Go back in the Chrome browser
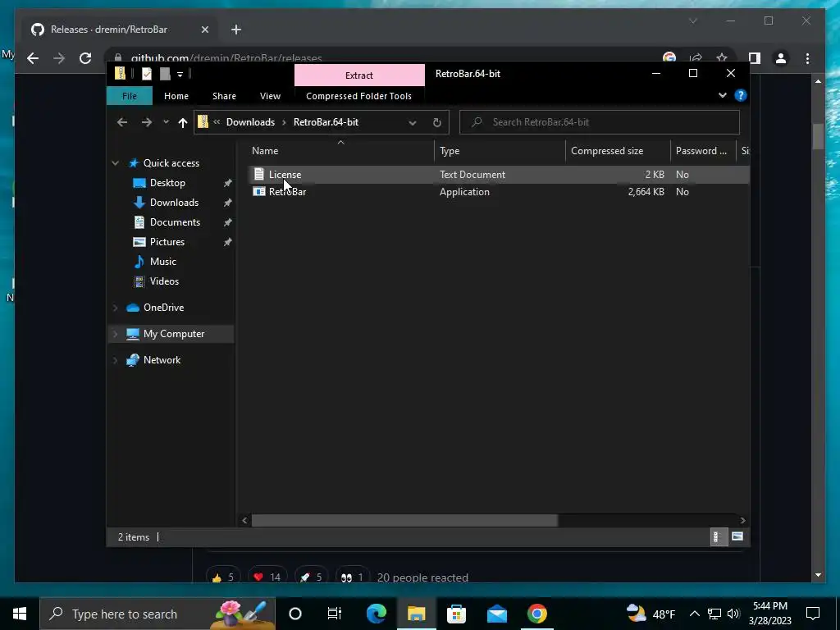 coord(33,58)
